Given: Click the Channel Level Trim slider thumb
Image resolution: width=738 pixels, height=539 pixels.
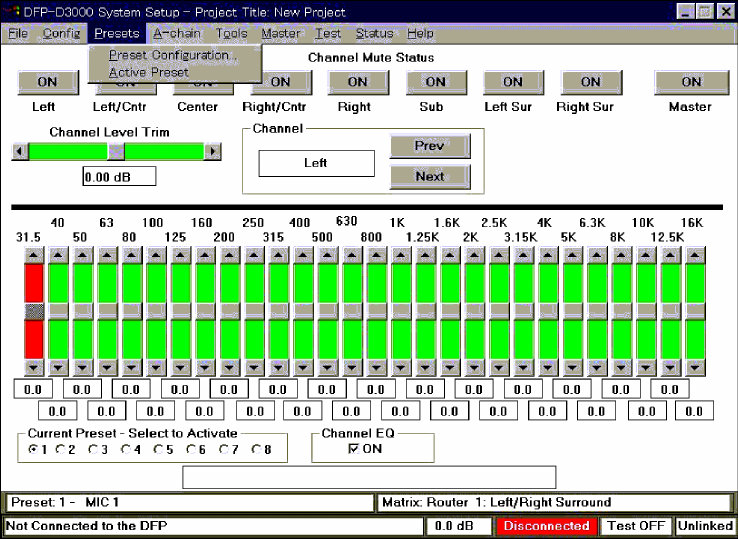Looking at the screenshot, I should 116,152.
